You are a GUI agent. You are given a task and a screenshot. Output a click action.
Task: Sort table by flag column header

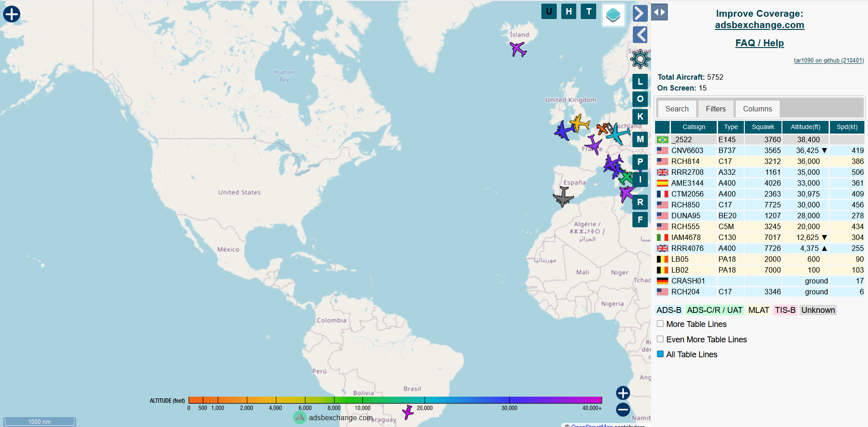point(662,127)
